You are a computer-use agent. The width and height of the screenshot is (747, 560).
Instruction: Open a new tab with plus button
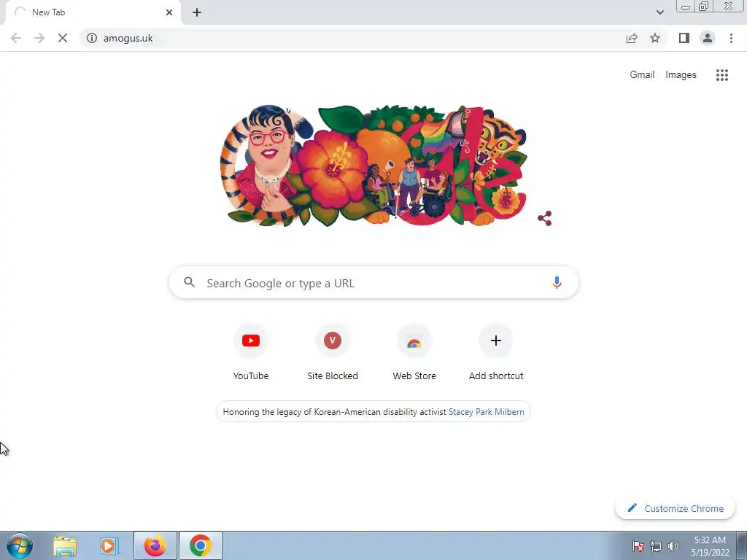[197, 12]
